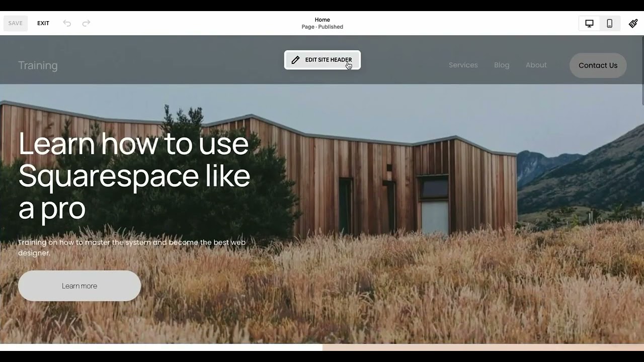The height and width of the screenshot is (362, 644).
Task: Click the Edit Site Header button
Action: click(x=323, y=60)
